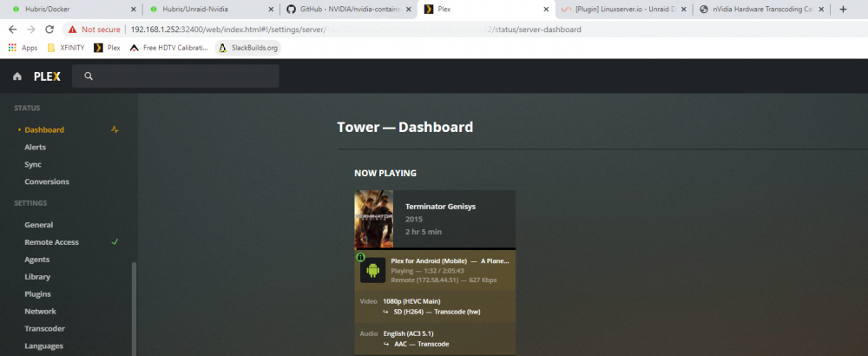Image resolution: width=868 pixels, height=356 pixels.
Task: Switch to Linuxserver.io Unraid plugin tab
Action: pos(624,10)
